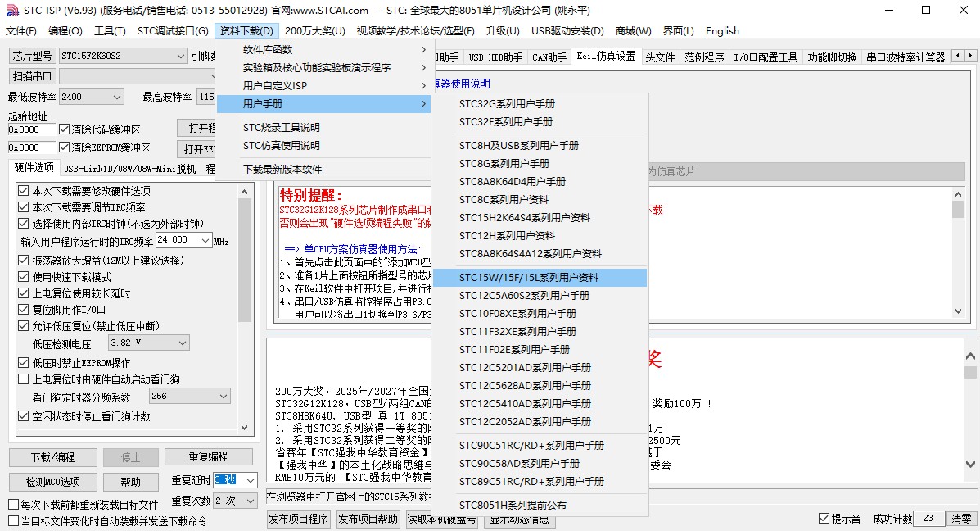The width and height of the screenshot is (980, 531).
Task: Click scroll-down arrow of 特别提醒 text box
Action: point(958,311)
